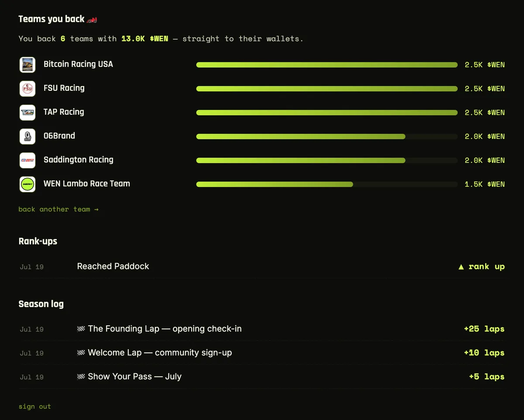Click the TAP Racing team logo
Image resolution: width=524 pixels, height=420 pixels.
28,113
